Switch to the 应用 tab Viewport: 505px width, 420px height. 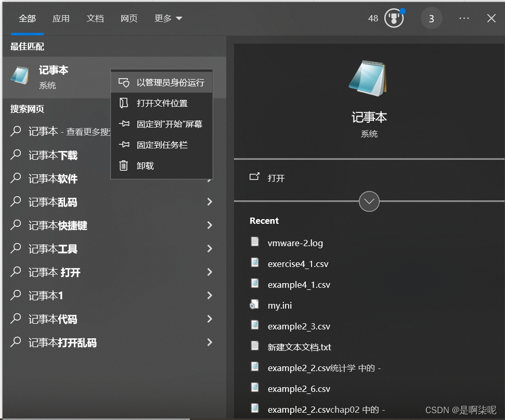point(61,18)
